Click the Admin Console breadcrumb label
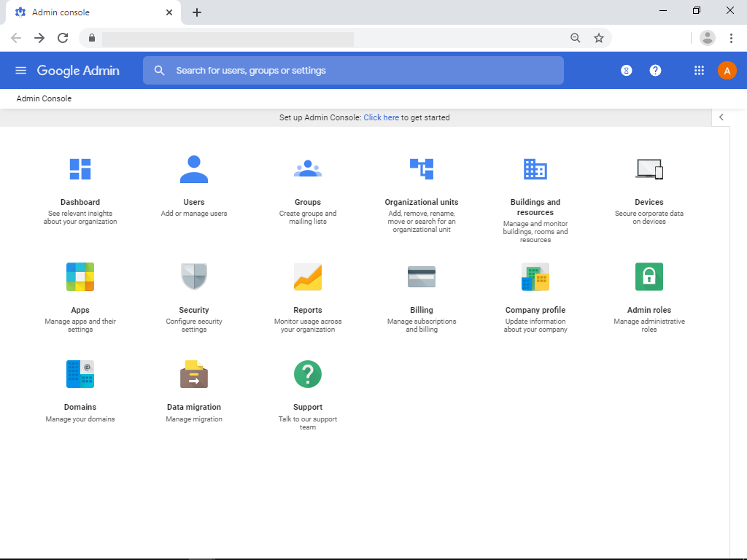The width and height of the screenshot is (747, 560). click(x=44, y=98)
